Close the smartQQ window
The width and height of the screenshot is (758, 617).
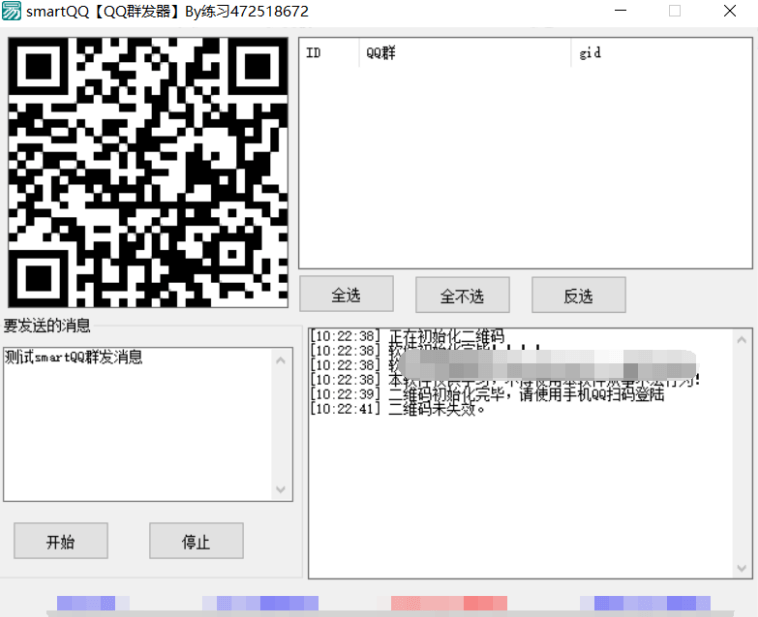[730, 10]
